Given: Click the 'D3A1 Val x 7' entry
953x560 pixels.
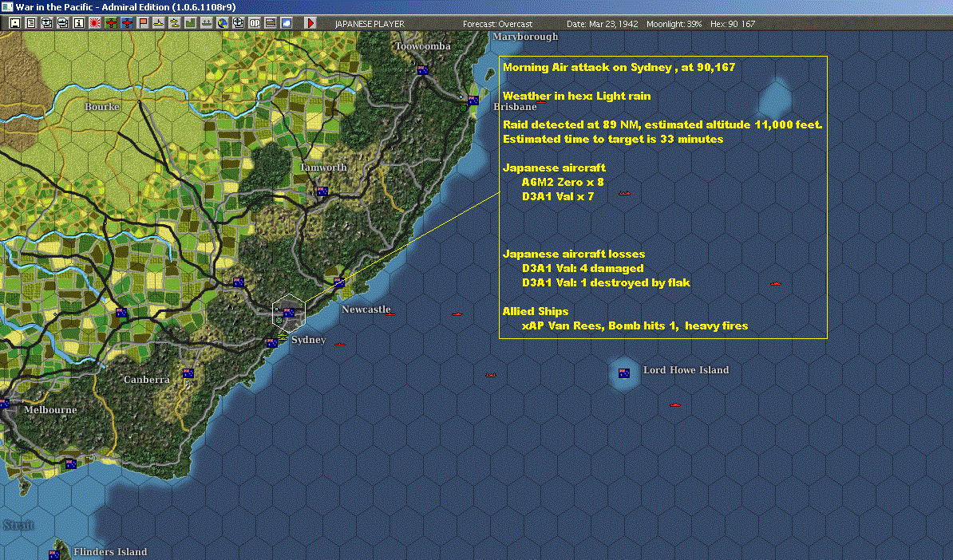Looking at the screenshot, I should coord(558,196).
